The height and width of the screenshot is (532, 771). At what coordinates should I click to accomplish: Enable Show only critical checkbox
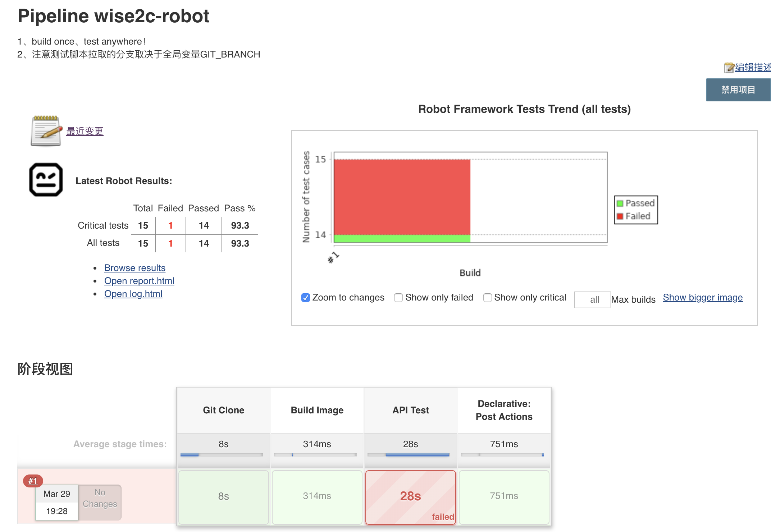pyautogui.click(x=488, y=298)
